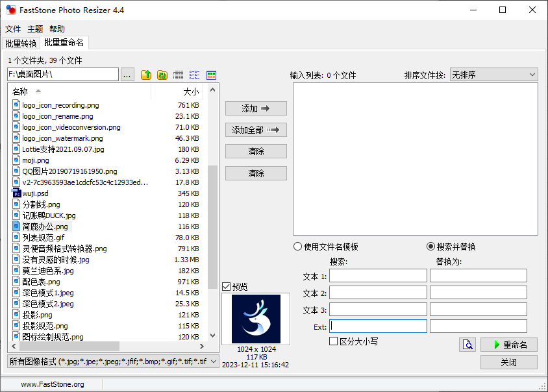Enable the 区分大小写 case-sensitive checkbox

point(334,341)
